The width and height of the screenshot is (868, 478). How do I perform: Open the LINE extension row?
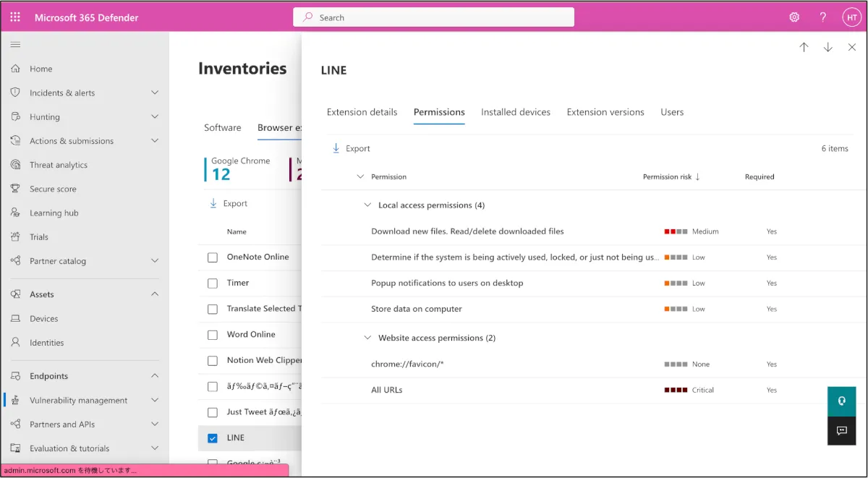tap(236, 438)
